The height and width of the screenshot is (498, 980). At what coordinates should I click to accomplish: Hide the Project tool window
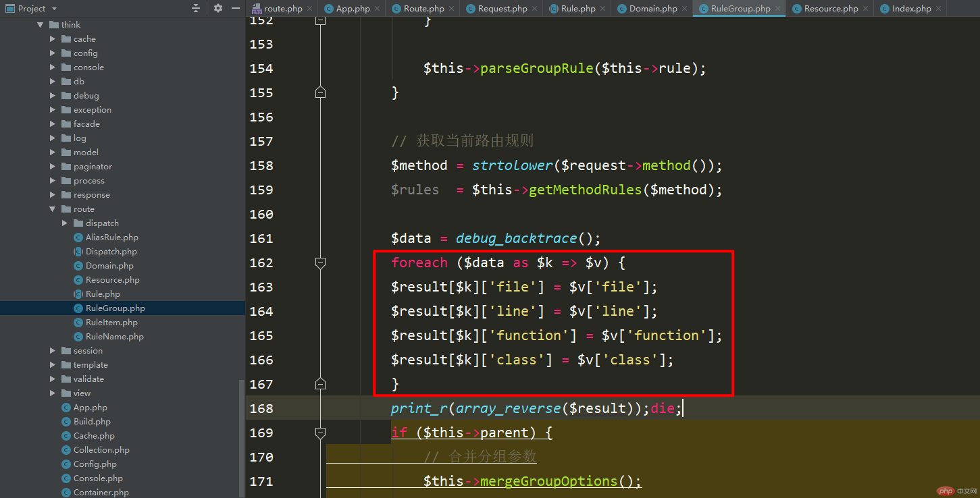pos(235,8)
